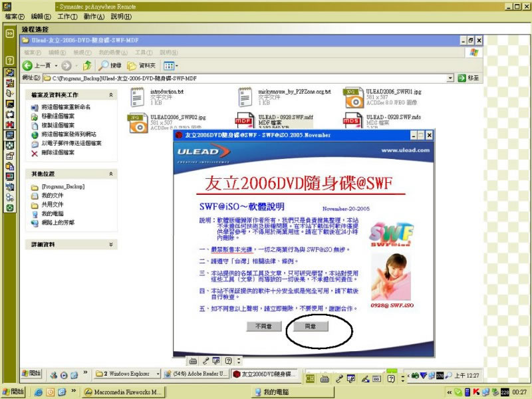Open 我的最愛(A) menu in Explorer window

click(x=113, y=53)
